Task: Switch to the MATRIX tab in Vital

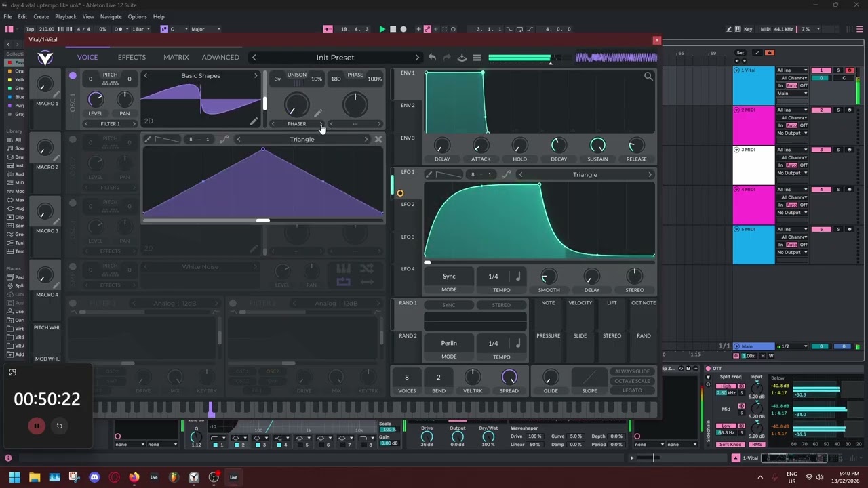Action: pos(176,58)
